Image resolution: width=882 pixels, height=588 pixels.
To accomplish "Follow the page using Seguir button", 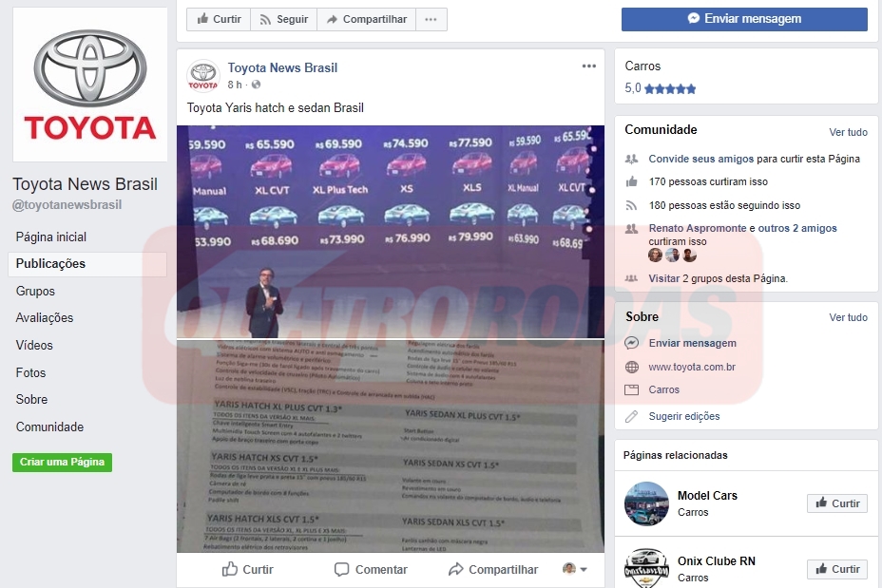I will (284, 19).
